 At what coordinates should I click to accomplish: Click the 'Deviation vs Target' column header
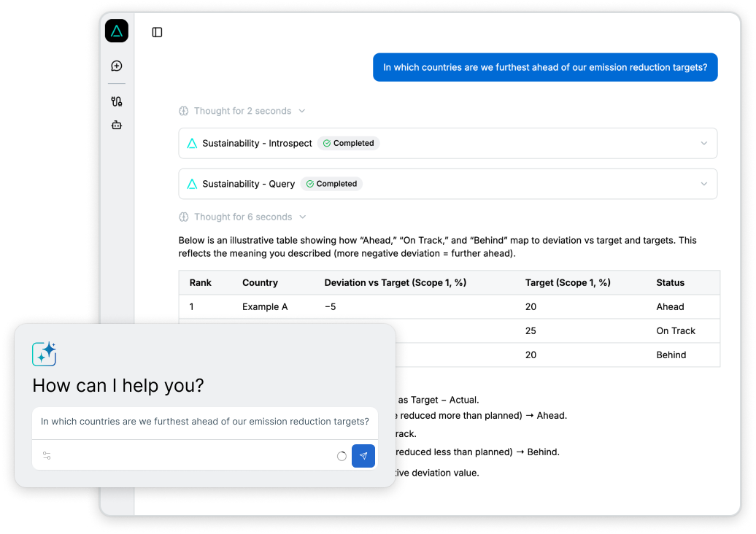click(395, 282)
